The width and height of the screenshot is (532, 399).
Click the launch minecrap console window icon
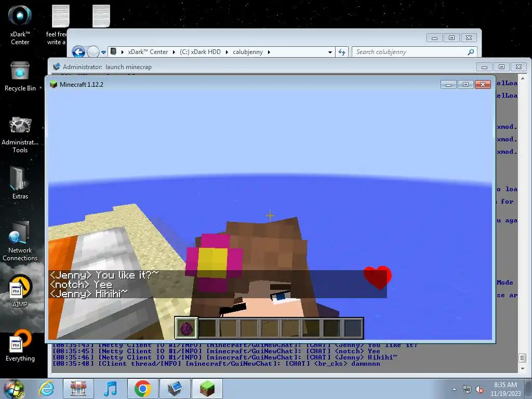(x=57, y=66)
